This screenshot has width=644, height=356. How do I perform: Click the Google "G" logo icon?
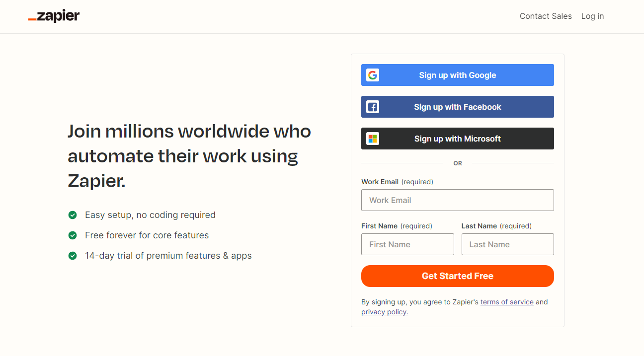(x=373, y=75)
